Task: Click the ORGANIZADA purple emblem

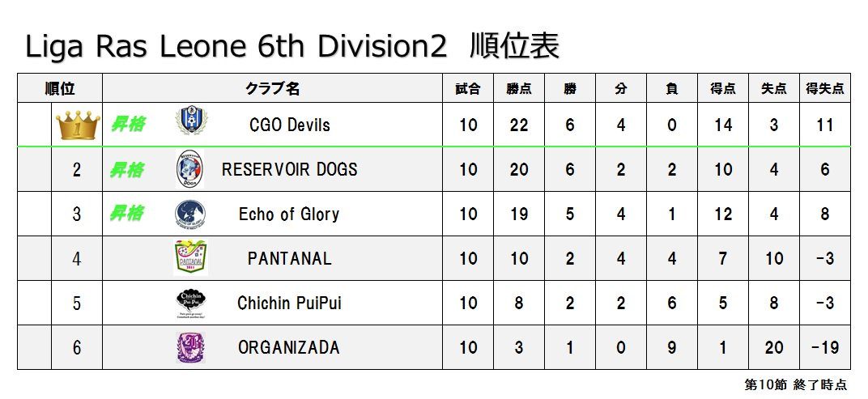Action: click(x=190, y=347)
